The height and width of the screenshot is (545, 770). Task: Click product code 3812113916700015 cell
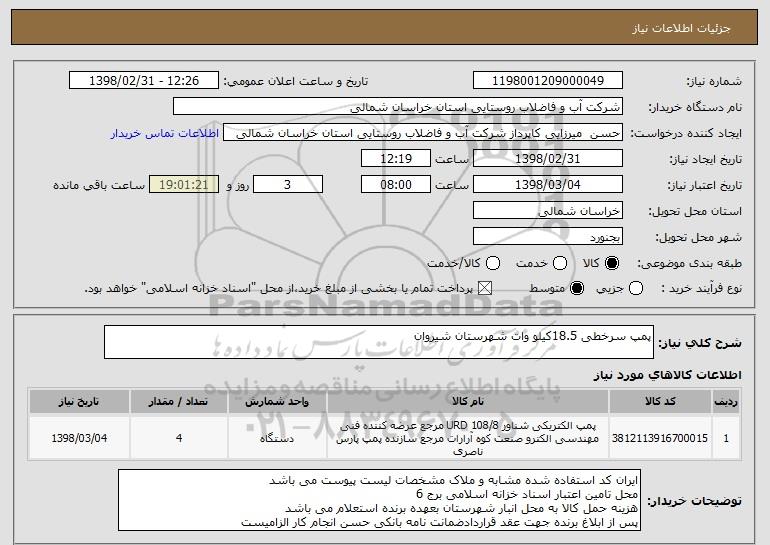click(x=660, y=438)
